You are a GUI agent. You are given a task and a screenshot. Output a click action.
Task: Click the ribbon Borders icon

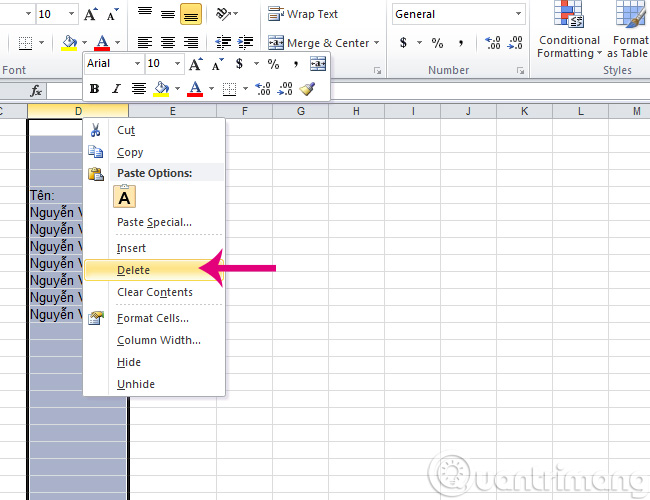pos(26,43)
